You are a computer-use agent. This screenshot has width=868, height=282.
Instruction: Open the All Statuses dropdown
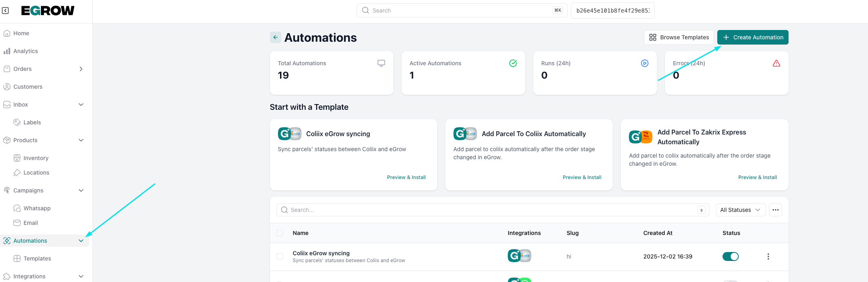(740, 210)
